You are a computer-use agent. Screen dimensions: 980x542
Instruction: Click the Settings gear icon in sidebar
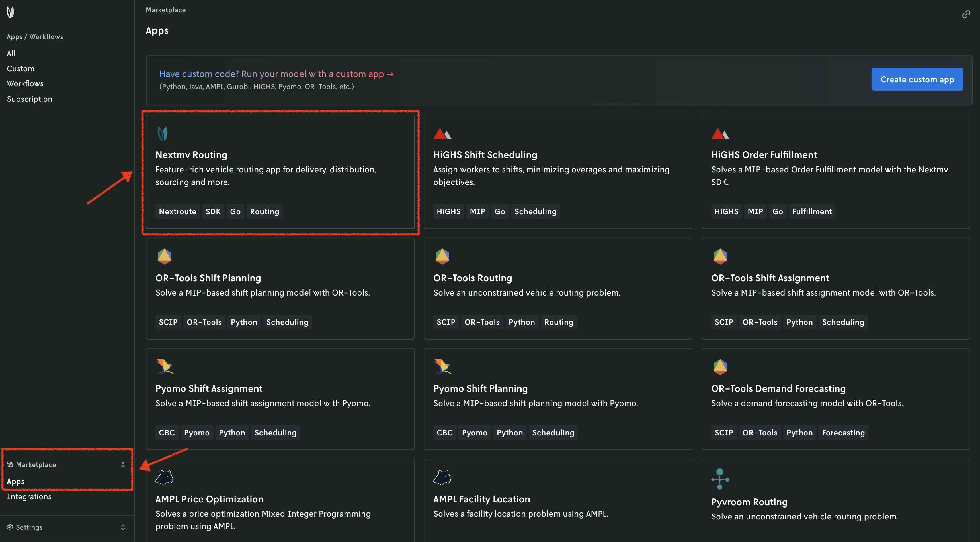(x=10, y=527)
